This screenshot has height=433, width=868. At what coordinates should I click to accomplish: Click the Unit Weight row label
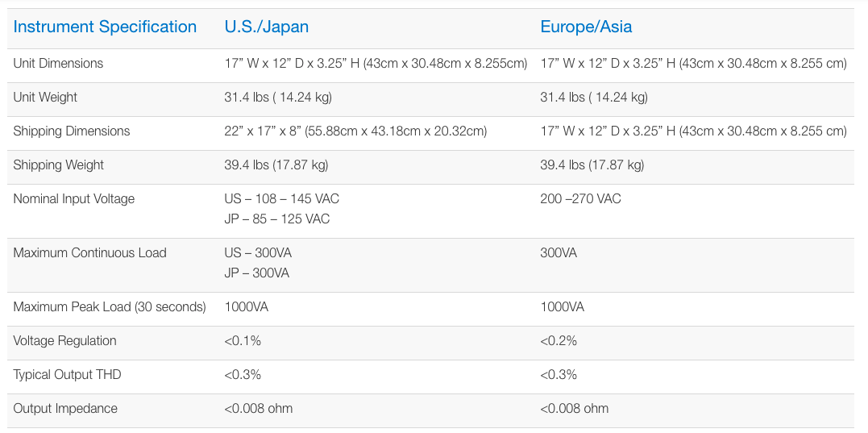pyautogui.click(x=45, y=98)
